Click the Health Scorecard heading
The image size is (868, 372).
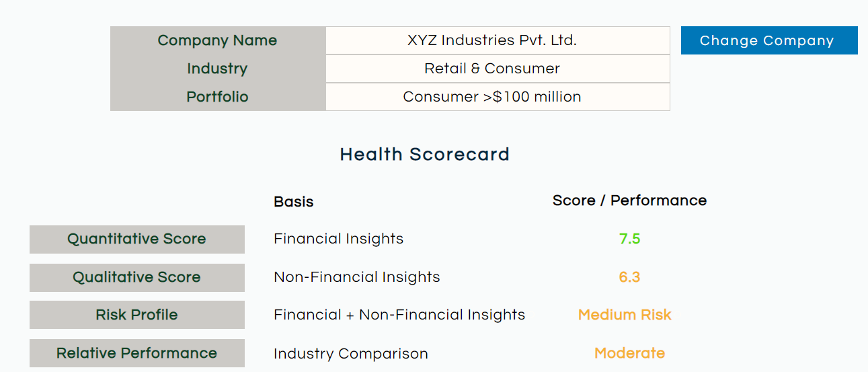click(x=425, y=154)
